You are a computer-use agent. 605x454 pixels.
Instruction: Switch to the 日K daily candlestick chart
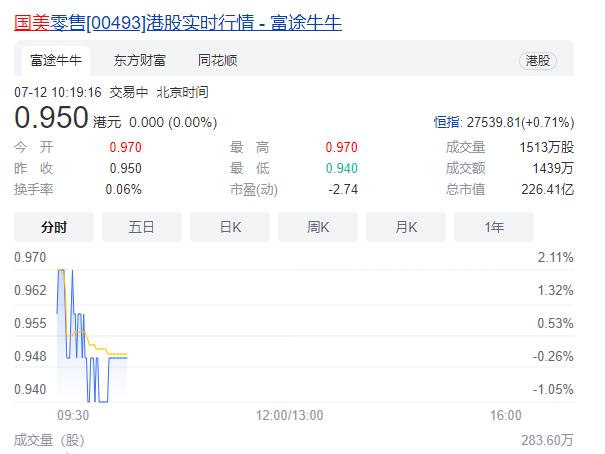tap(230, 227)
